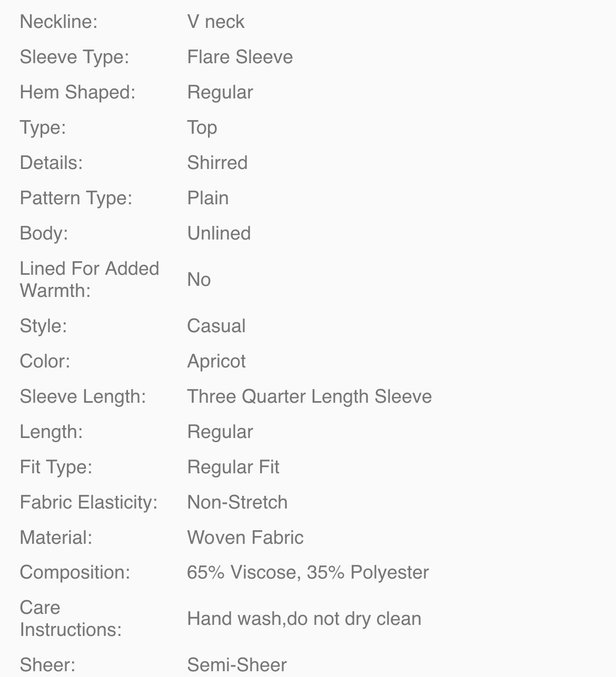Viewport: 616px width, 677px height.
Task: Click the "Care Instructions:" label
Action: [x=71, y=619]
